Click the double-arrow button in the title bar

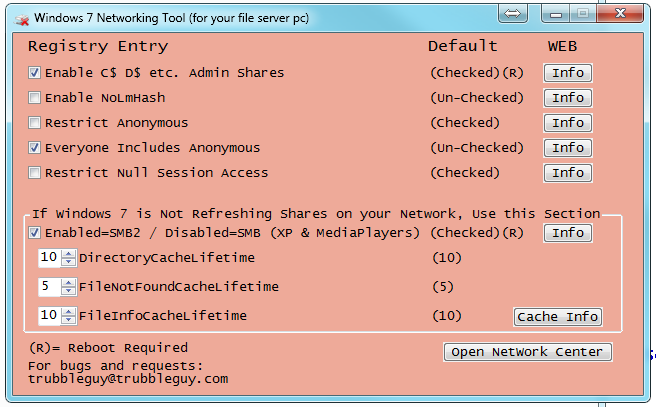(512, 14)
